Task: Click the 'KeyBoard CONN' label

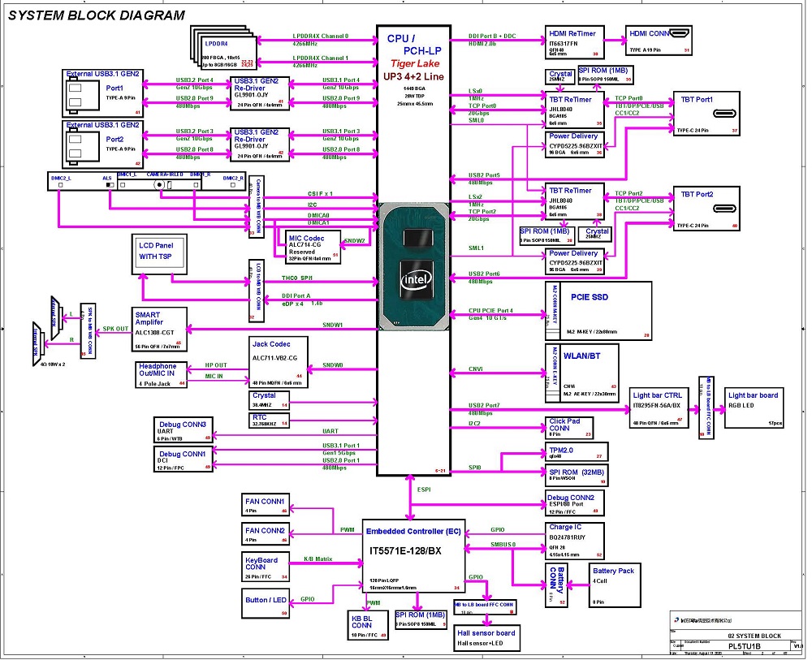Action: 261,563
